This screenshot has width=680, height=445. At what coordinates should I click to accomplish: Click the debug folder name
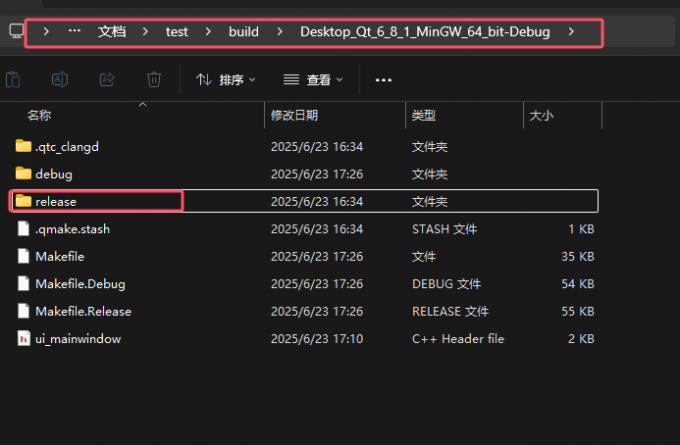[54, 174]
